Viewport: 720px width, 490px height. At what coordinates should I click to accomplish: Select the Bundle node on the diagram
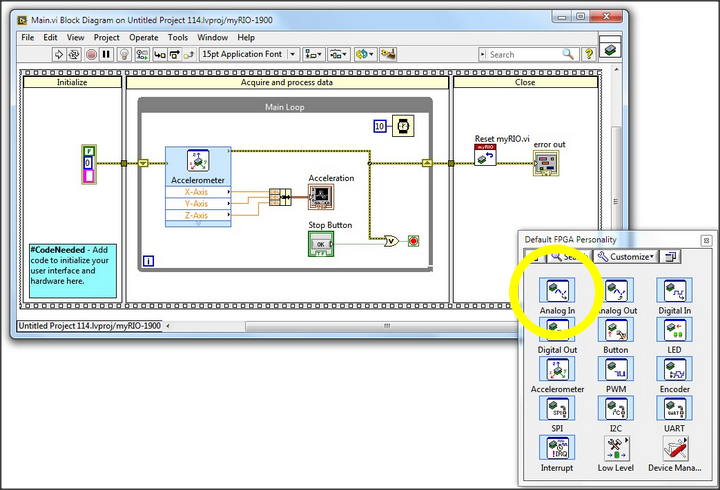(280, 197)
